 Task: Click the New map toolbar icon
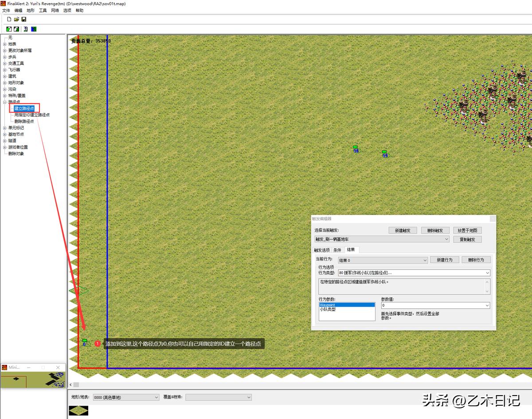(9, 20)
